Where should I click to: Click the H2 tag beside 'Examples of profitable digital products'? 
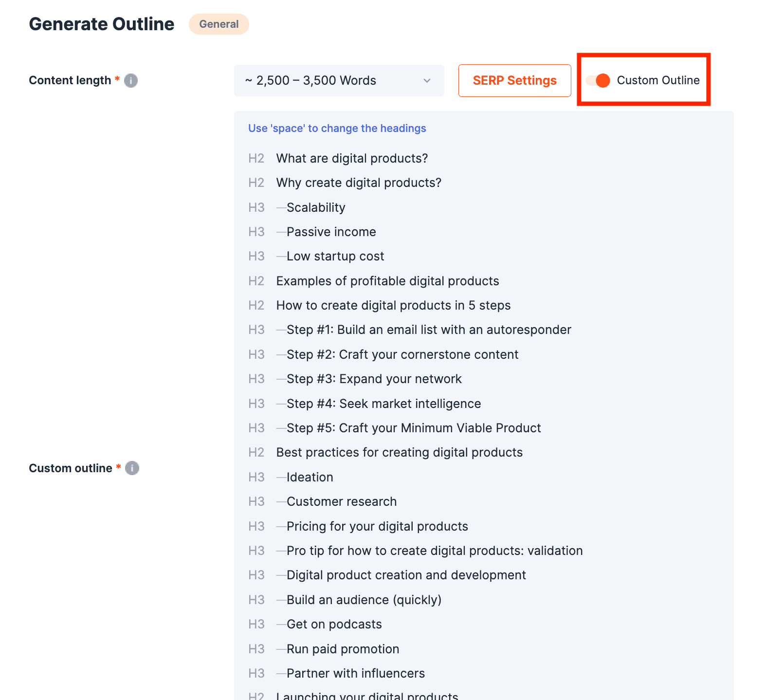pyautogui.click(x=256, y=281)
